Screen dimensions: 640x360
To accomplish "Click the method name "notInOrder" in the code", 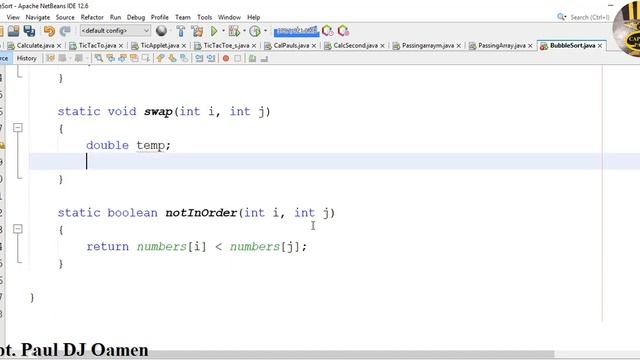I will coord(201,213).
